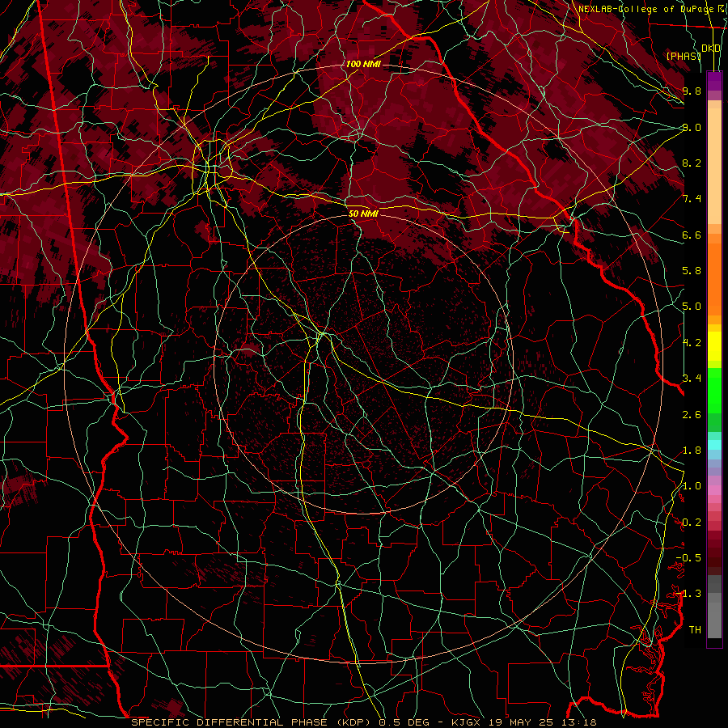Click the 9.8 scale value
728x728 pixels.
pos(692,91)
